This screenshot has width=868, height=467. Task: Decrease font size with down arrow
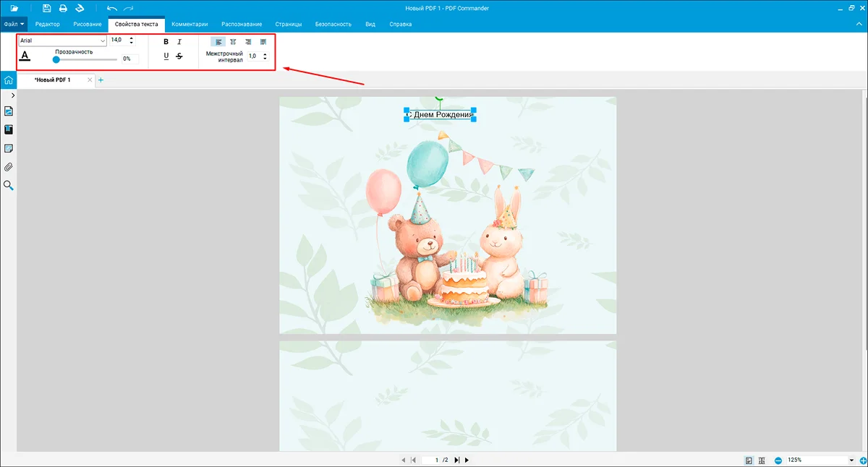[x=132, y=43]
